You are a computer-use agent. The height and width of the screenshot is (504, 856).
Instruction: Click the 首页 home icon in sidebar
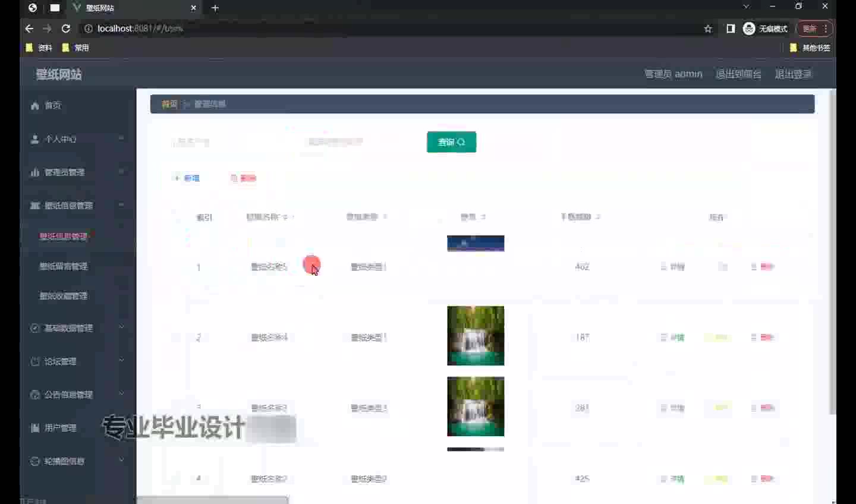pos(35,105)
